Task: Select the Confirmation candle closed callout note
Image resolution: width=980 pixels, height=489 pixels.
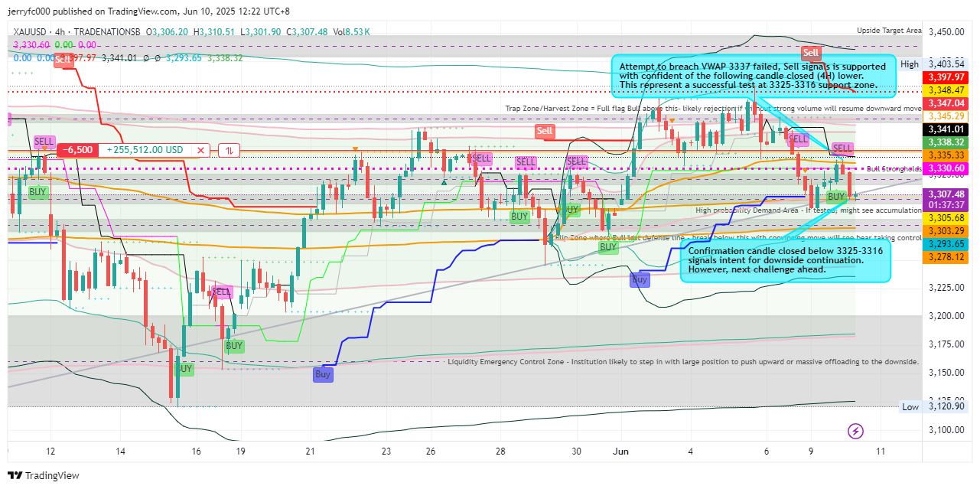Action: click(786, 260)
